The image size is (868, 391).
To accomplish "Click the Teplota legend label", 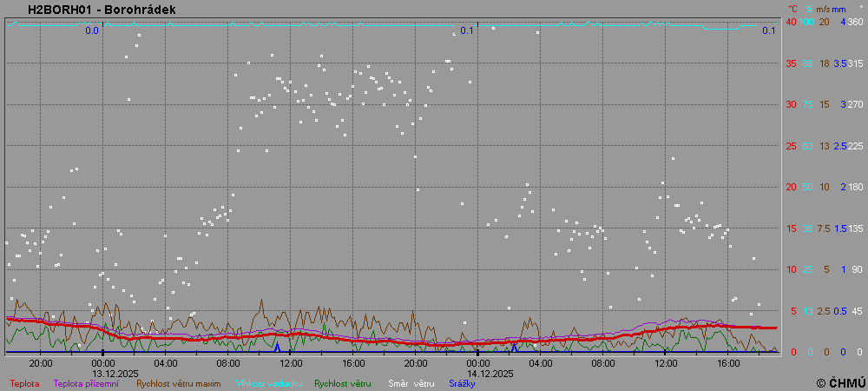I will [24, 382].
